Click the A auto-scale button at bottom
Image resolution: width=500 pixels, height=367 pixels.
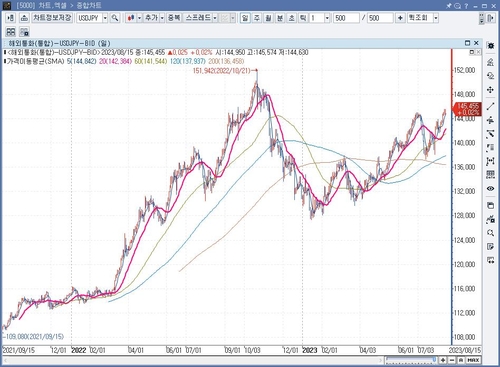[x=461, y=360]
